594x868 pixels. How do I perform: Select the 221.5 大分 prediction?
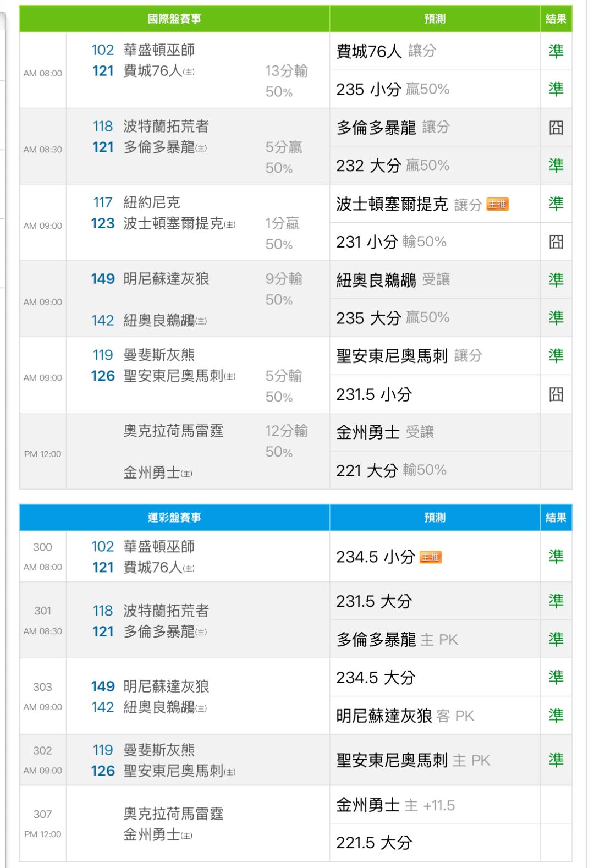coord(374,843)
